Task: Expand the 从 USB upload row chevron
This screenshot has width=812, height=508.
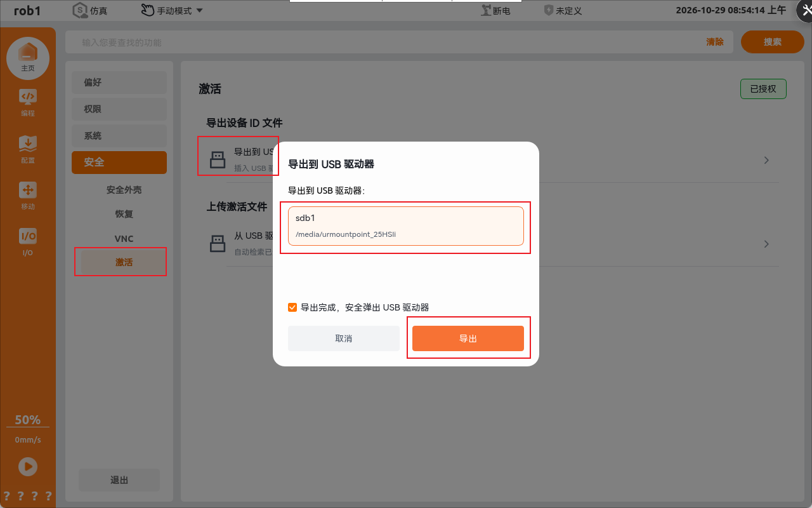Action: tap(766, 244)
